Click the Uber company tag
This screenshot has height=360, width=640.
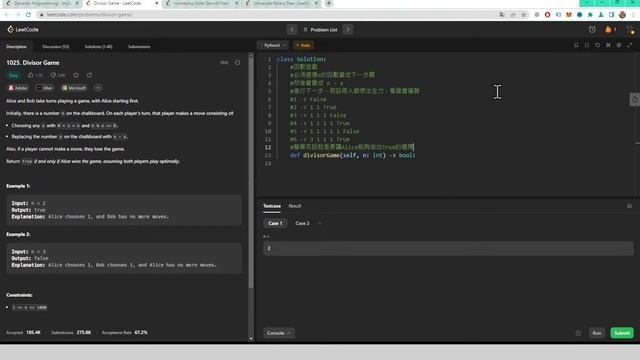tap(45, 88)
